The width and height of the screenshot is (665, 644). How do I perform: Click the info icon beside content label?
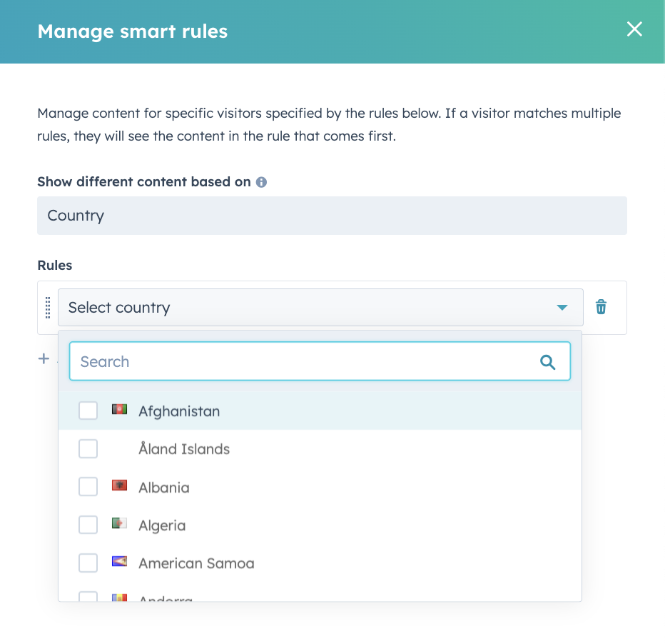pyautogui.click(x=261, y=182)
